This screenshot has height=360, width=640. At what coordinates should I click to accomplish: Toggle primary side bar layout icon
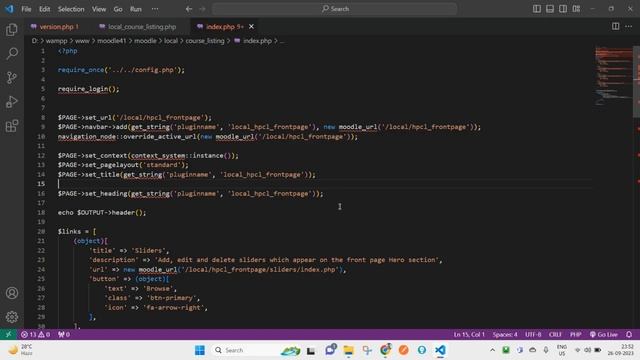pos(537,9)
